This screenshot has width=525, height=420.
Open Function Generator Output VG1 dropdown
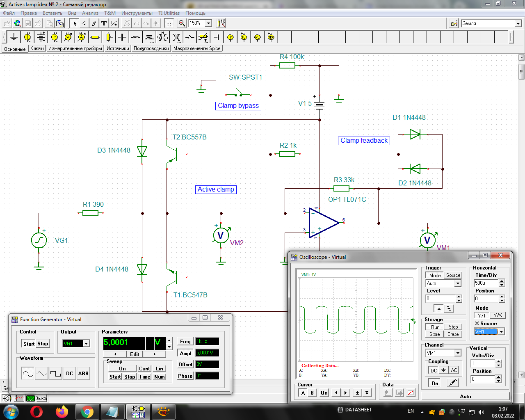click(87, 344)
